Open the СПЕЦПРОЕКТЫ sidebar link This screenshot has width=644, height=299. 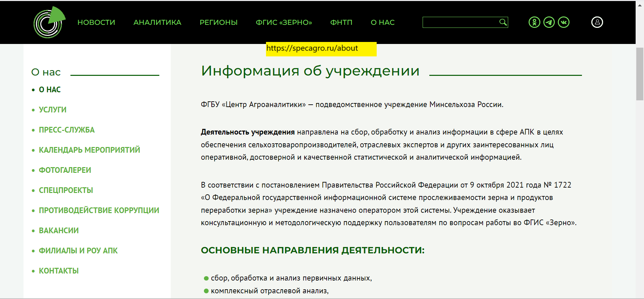(x=66, y=190)
